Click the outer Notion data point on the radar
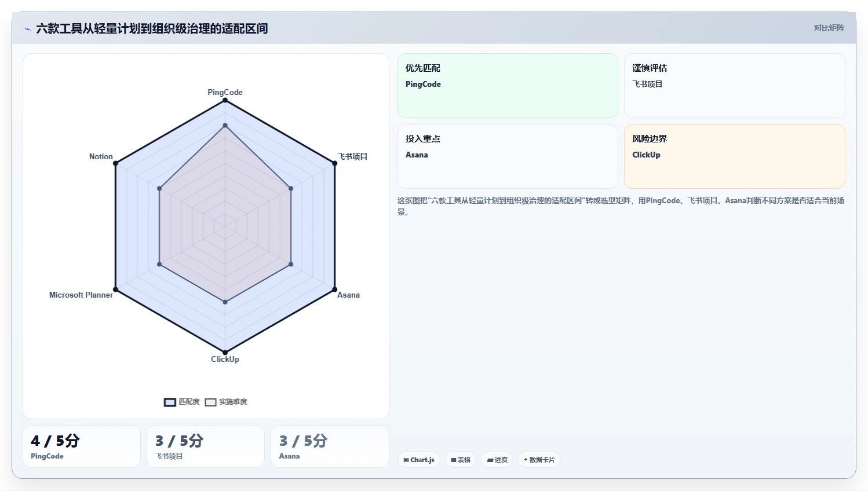Screen dimensions: 868x491 click(x=116, y=163)
